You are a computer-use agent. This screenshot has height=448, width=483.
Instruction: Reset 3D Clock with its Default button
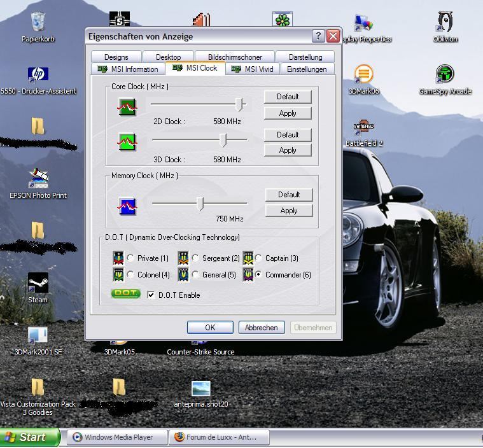pos(288,135)
